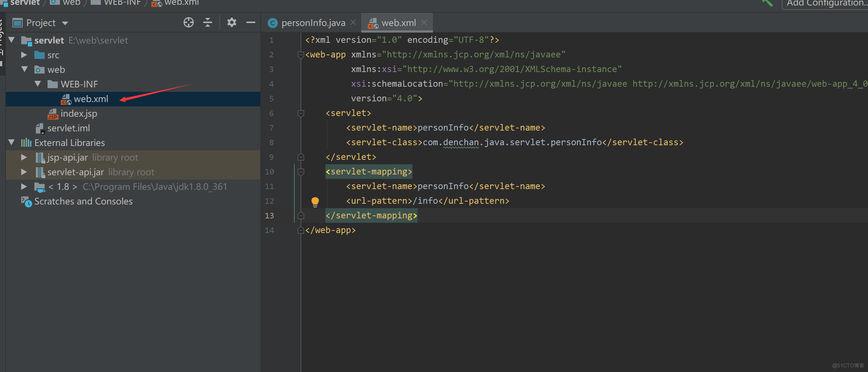Expand servlet-api.jar library
Viewport: 868px width, 372px height.
tap(24, 172)
